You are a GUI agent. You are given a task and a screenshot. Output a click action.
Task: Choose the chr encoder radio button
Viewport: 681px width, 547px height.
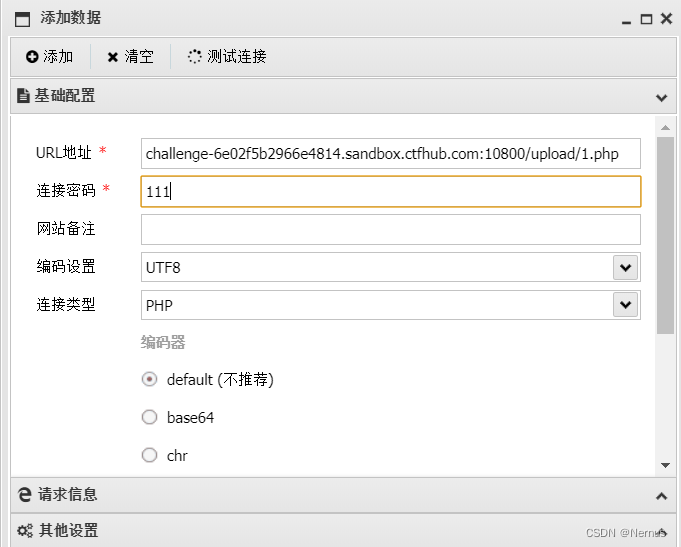[149, 455]
